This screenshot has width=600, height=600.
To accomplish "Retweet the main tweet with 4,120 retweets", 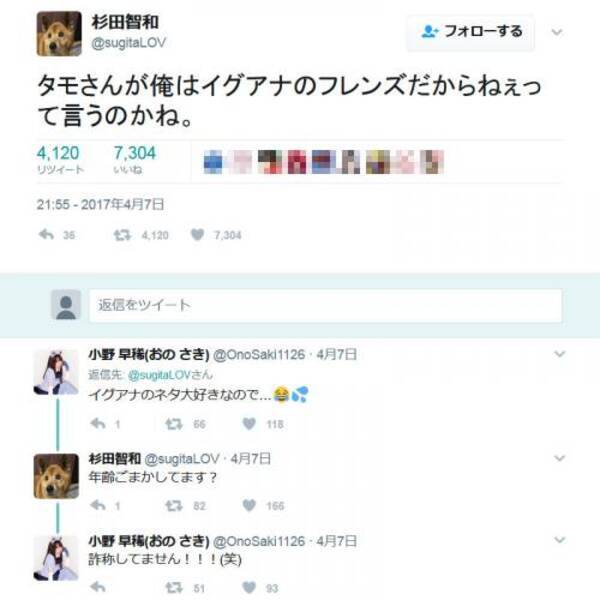I will (122, 235).
